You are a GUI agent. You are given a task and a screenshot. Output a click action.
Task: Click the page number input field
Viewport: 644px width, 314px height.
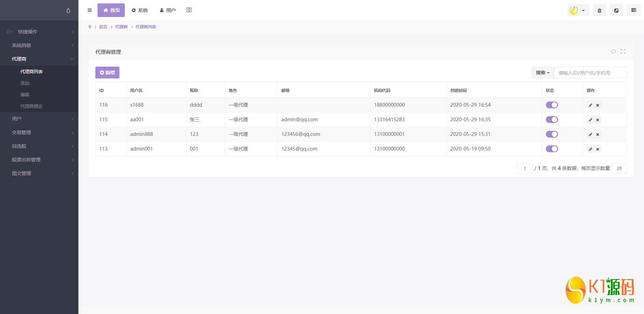pyautogui.click(x=525, y=168)
